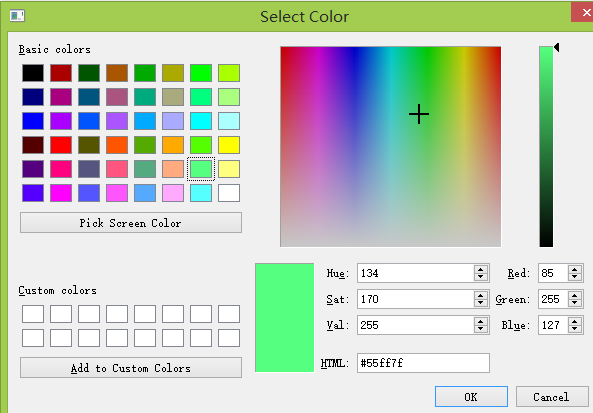Click the brightness slider arrow handle
The height and width of the screenshot is (413, 593).
pyautogui.click(x=556, y=47)
